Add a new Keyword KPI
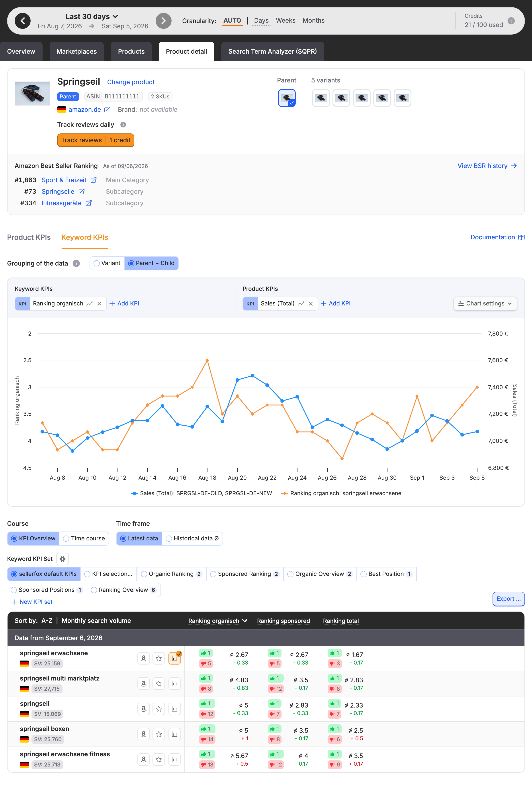Image resolution: width=532 pixels, height=786 pixels. click(x=124, y=304)
